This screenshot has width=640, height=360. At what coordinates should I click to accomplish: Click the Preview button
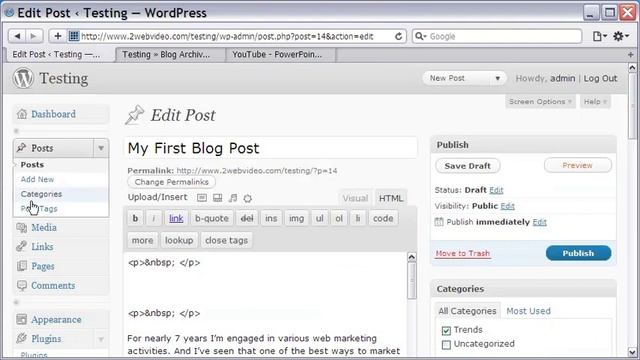[577, 165]
